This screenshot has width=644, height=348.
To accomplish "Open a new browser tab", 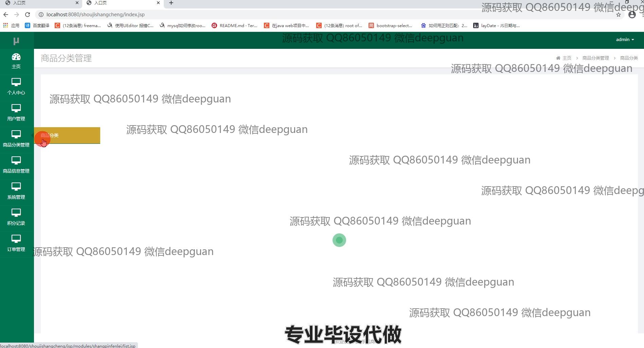I will tap(171, 3).
